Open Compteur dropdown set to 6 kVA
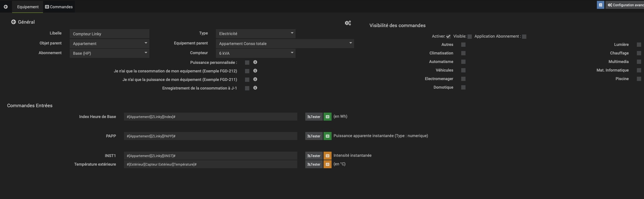Viewport: 644px width, 199px height. (255, 53)
